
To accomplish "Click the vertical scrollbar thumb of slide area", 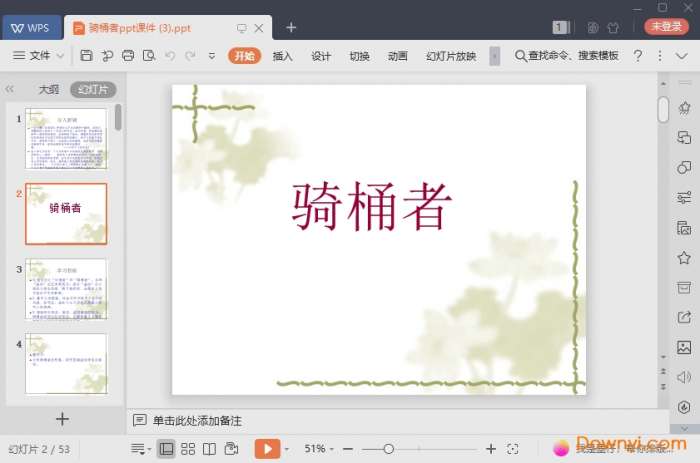I will [x=663, y=109].
